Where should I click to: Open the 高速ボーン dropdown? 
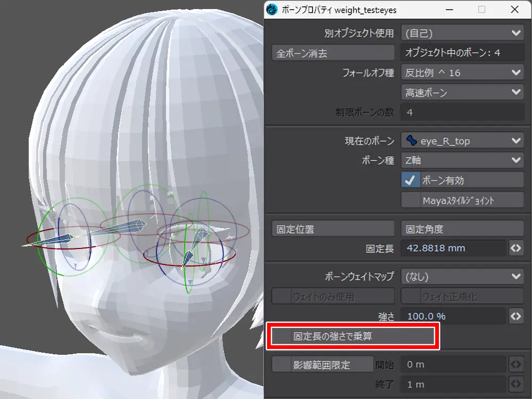tap(462, 93)
